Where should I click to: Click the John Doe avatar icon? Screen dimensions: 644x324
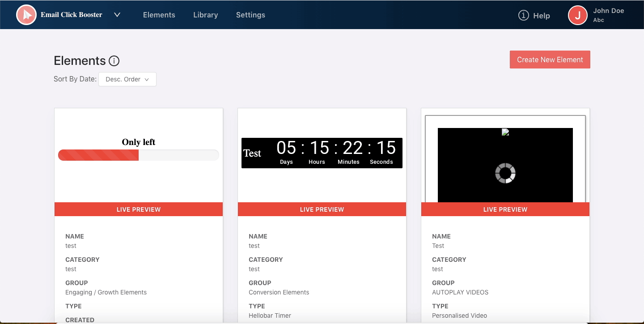pos(577,15)
